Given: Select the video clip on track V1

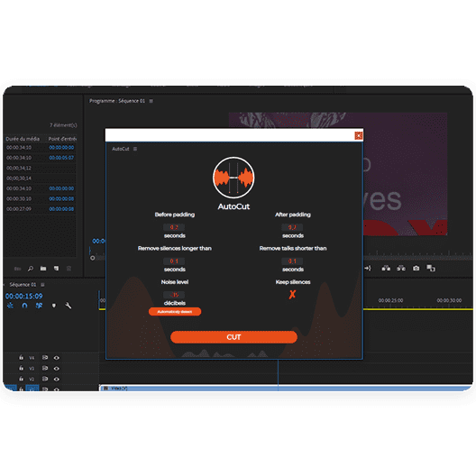Looking at the screenshot, I should 286,388.
